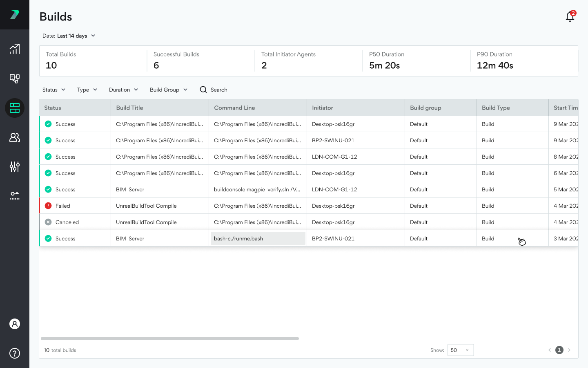Click buildconsole magpie_verify.sln command cell
This screenshot has height=368, width=588.
258,189
